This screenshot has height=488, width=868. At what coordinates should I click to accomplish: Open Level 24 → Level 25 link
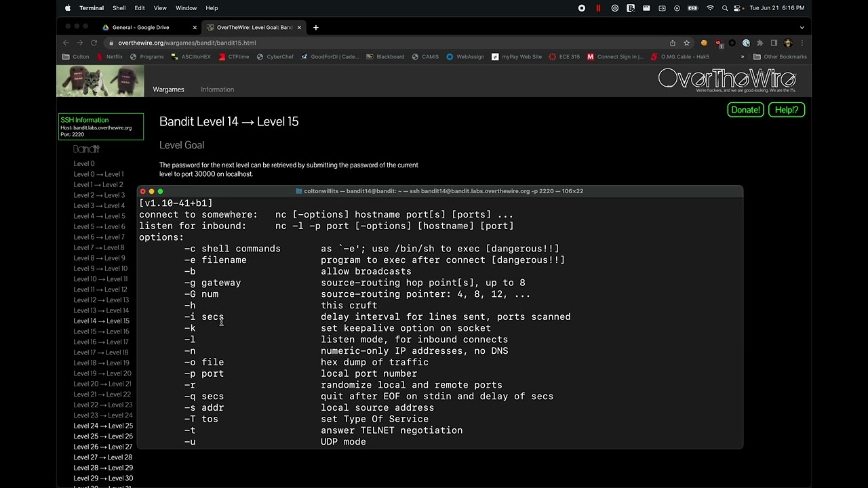(103, 426)
